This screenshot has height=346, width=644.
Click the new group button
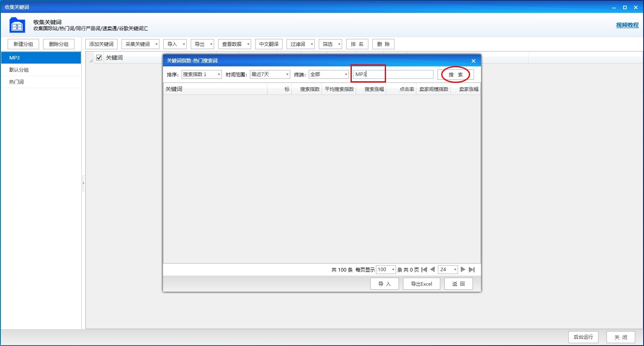(x=23, y=44)
